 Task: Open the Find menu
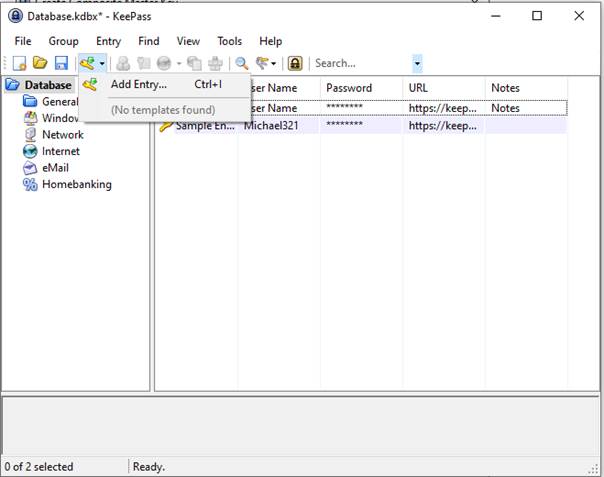coord(149,41)
